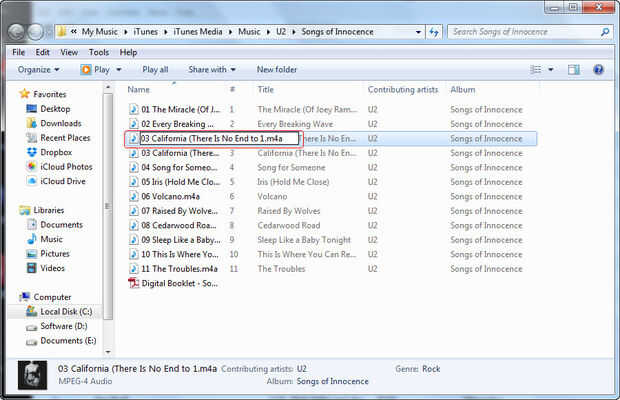This screenshot has height=400, width=620.
Task: Open the Organize dropdown
Action: (x=38, y=70)
